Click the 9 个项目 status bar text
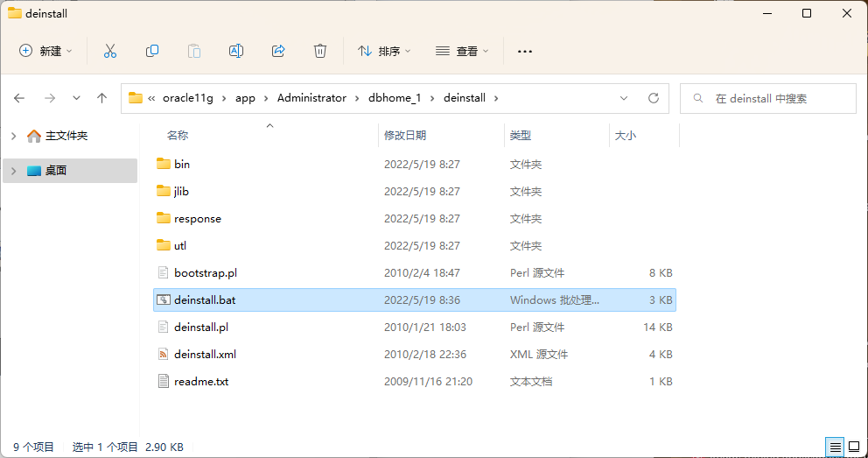This screenshot has height=458, width=868. pyautogui.click(x=34, y=447)
